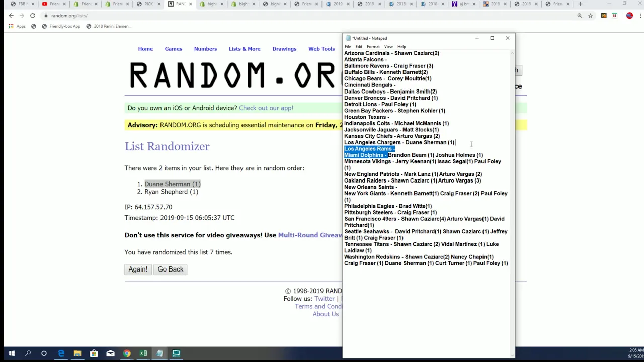
Task: Minimize the Notepad window
Action: click(x=477, y=38)
